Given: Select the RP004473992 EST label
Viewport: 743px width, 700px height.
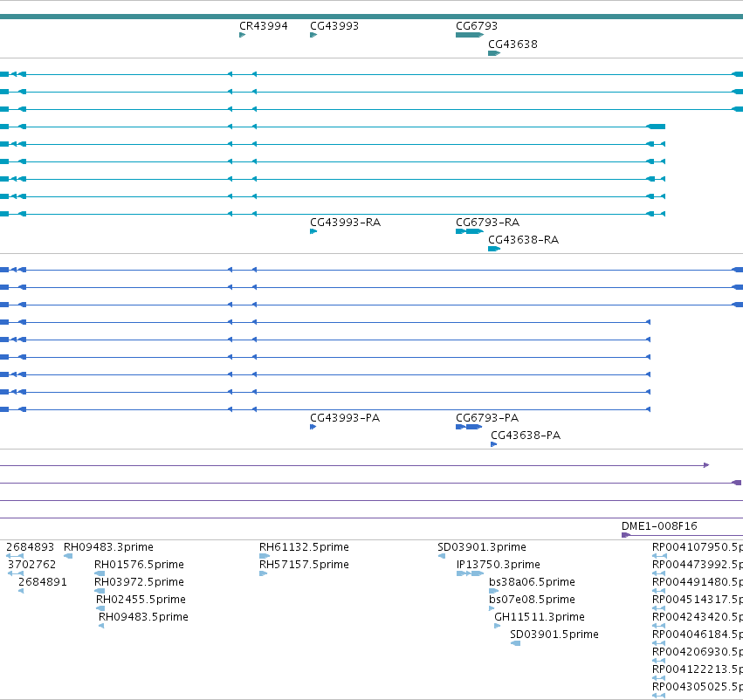Looking at the screenshot, I should point(697,565).
